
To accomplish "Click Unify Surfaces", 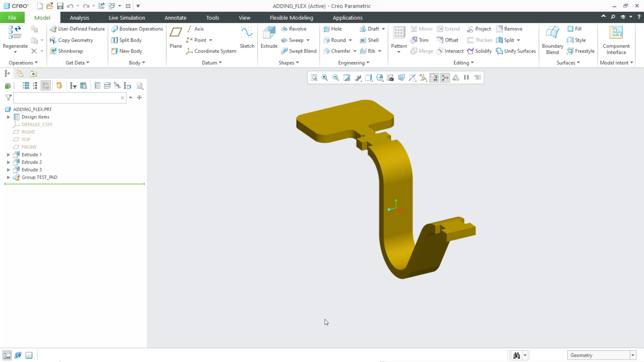I will [516, 51].
